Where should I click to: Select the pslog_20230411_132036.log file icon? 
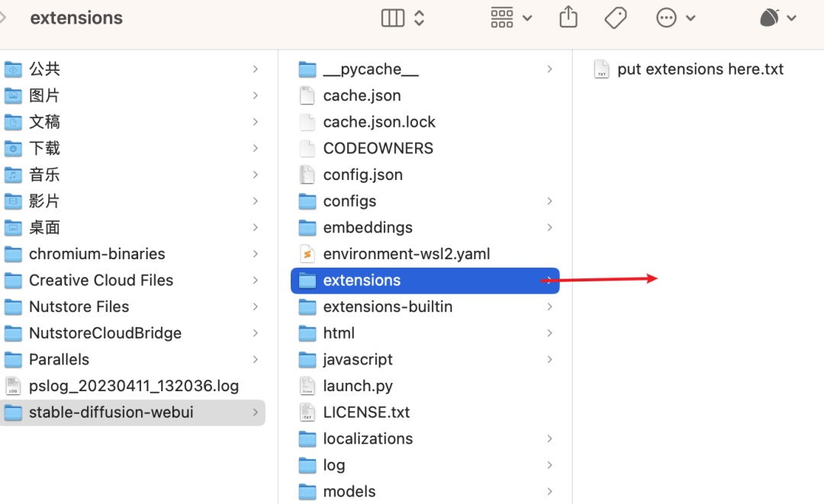point(13,386)
